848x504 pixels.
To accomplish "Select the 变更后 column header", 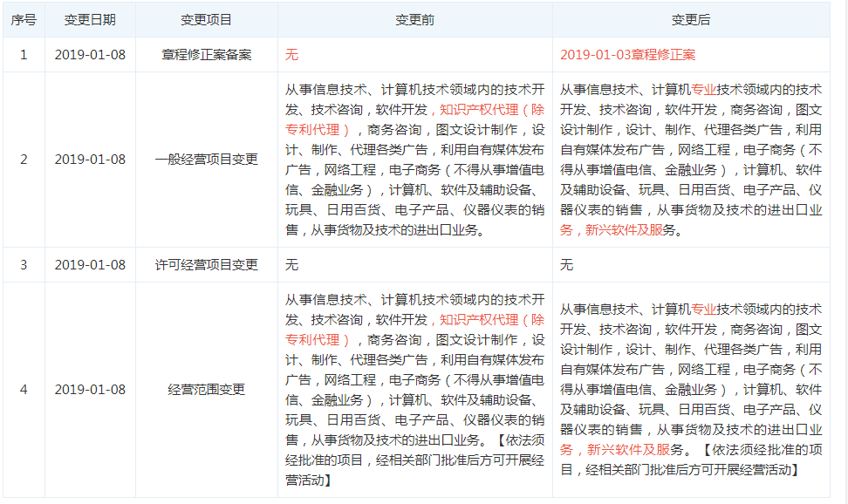I will tap(690, 19).
